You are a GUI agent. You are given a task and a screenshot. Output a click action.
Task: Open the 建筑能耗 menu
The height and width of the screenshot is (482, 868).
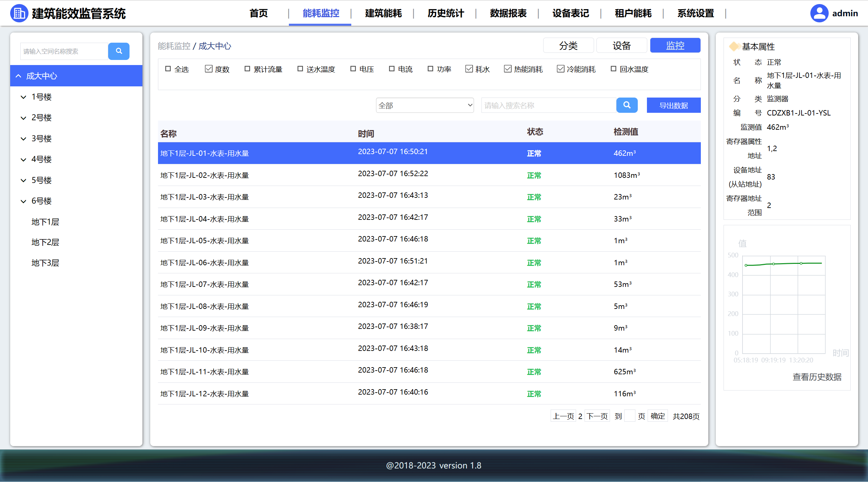[x=383, y=13]
